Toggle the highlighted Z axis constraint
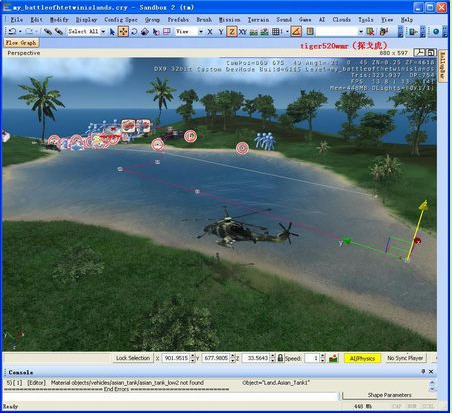 tap(232, 32)
